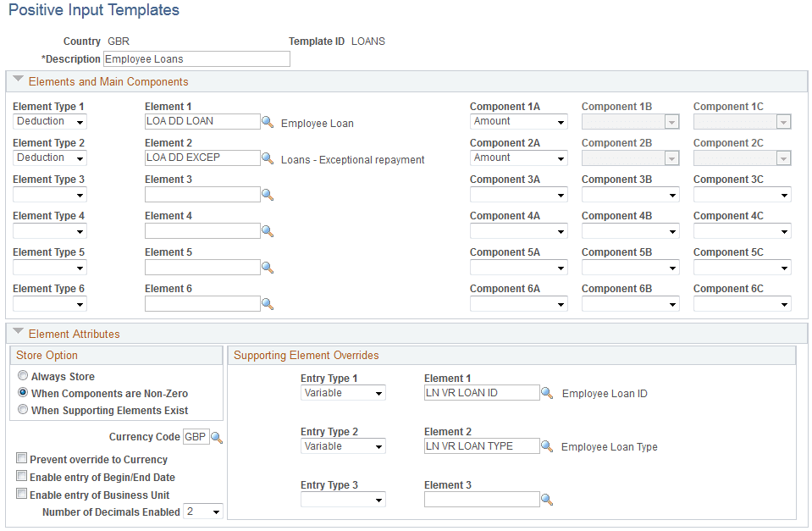Check Enable entry of Begin/End Date
This screenshot has width=812, height=531.
21,475
